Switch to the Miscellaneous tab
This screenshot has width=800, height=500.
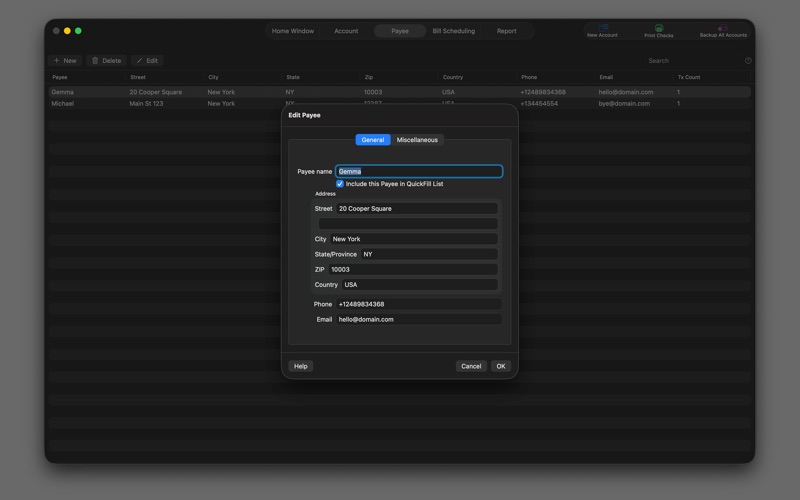click(417, 140)
